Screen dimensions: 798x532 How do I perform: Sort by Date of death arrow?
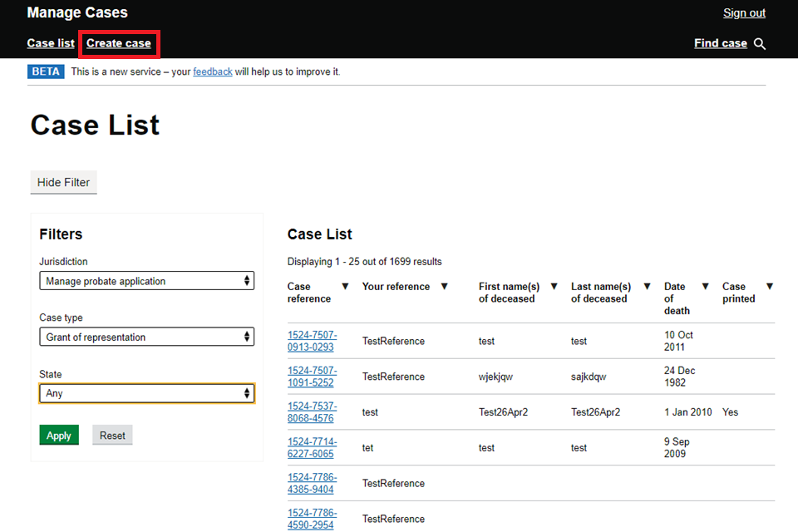(x=705, y=287)
